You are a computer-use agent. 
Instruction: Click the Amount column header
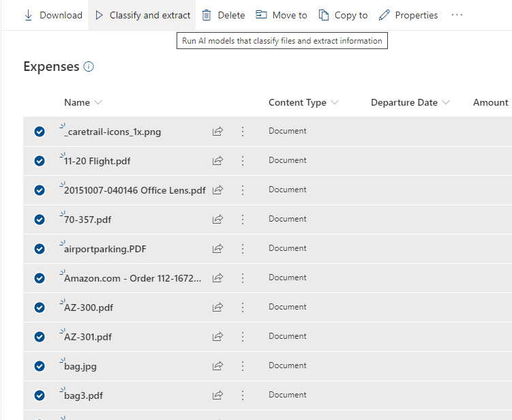[x=491, y=102]
